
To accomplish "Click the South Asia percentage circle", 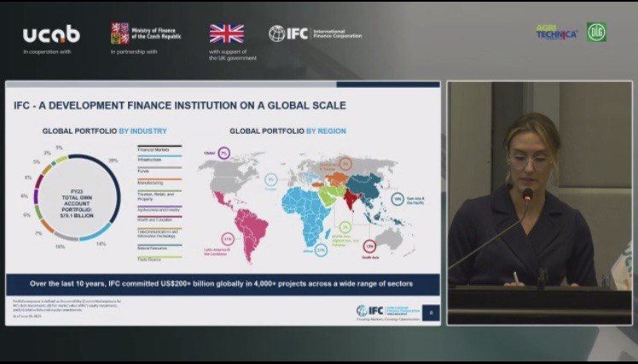I will coord(369,246).
